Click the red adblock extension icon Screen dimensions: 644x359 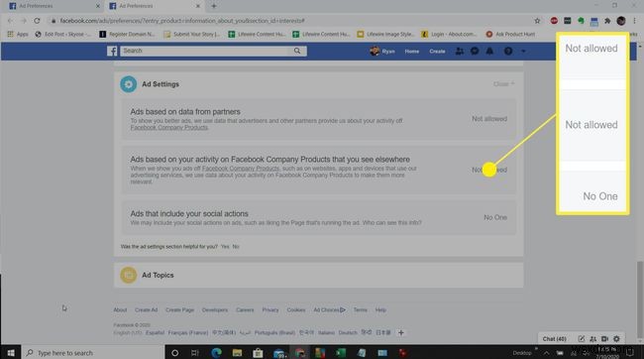pyautogui.click(x=554, y=21)
